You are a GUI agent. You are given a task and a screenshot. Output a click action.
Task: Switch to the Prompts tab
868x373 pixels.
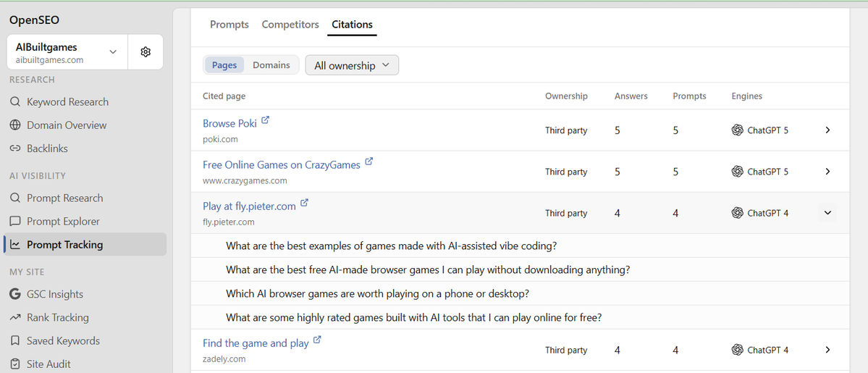coord(229,25)
